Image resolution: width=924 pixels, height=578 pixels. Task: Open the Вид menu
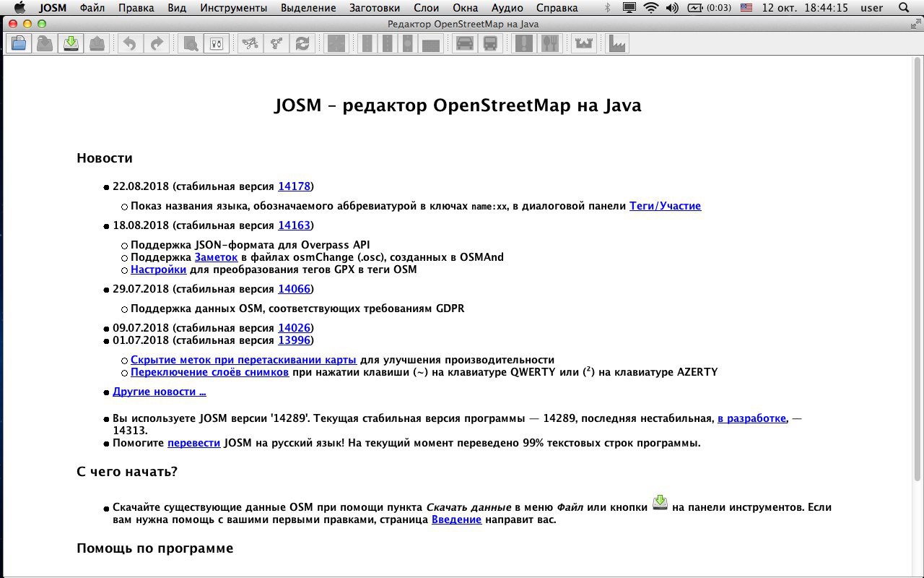[x=177, y=8]
